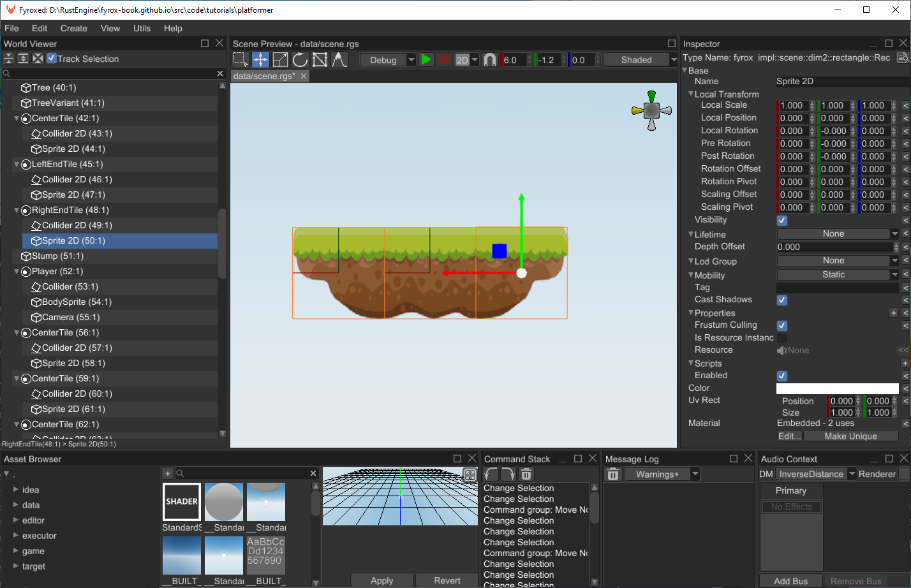Click the fit preview icon in asset preview
The image size is (911, 588).
[x=470, y=474]
